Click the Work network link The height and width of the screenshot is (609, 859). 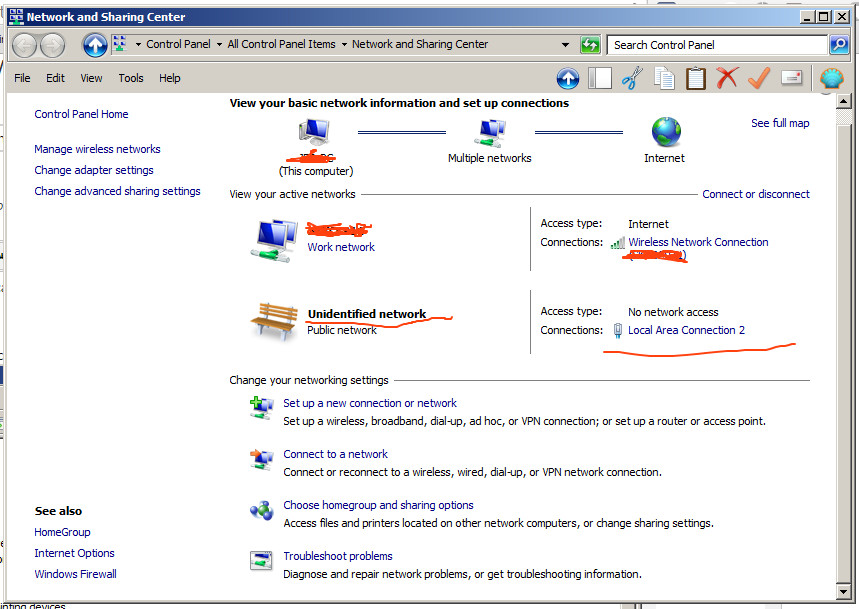pyautogui.click(x=341, y=247)
